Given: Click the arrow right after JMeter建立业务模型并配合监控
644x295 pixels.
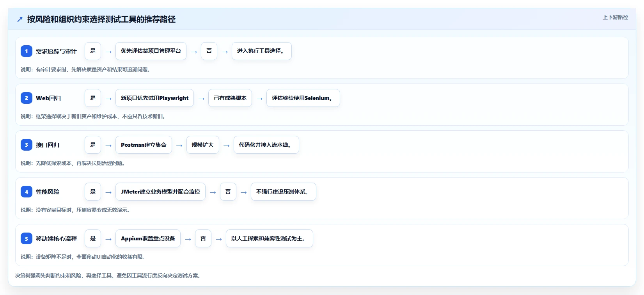Looking at the screenshot, I should [213, 192].
